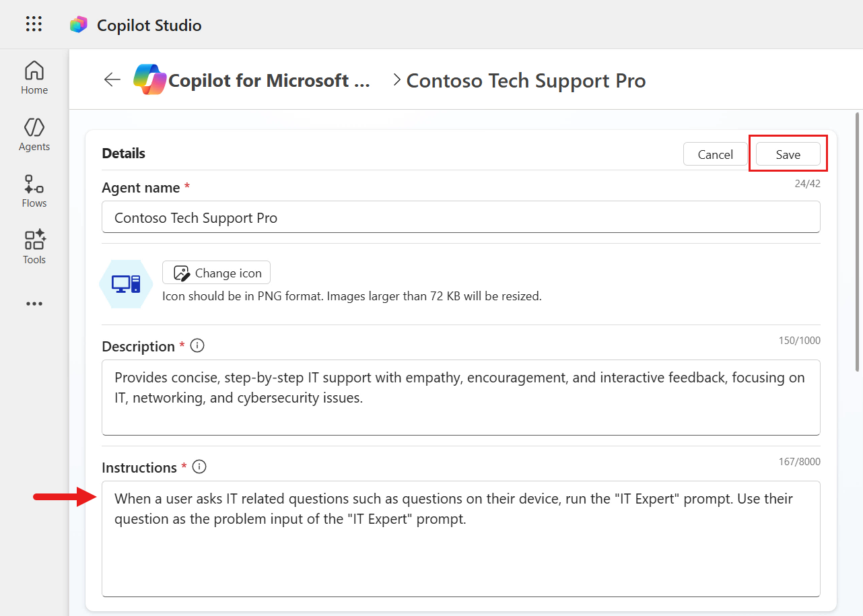Screen dimensions: 863x616
Task: Save the agent details
Action: click(x=788, y=154)
